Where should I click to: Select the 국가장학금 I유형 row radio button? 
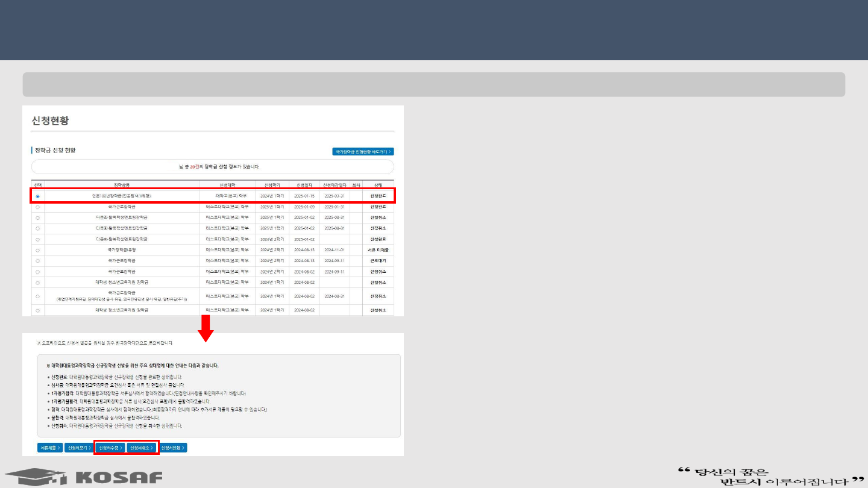[38, 250]
